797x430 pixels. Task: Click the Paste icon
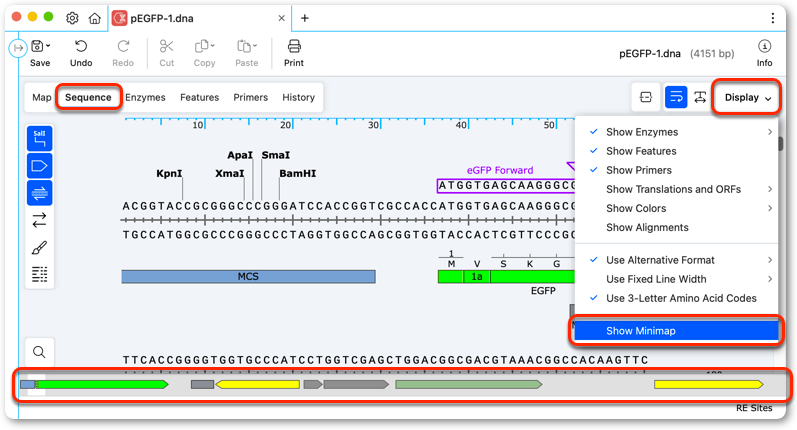point(244,47)
